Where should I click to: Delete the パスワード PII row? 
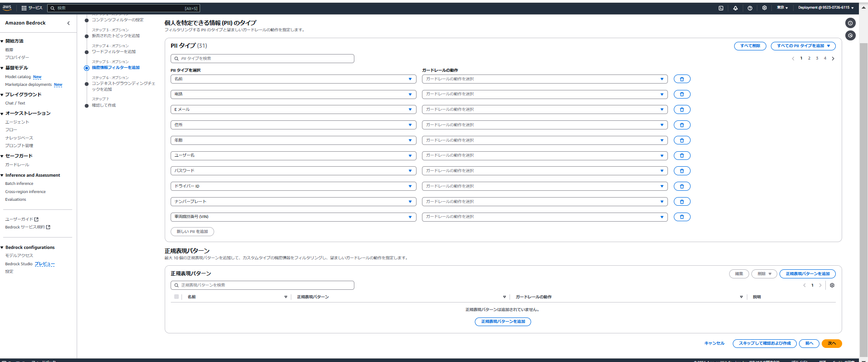pyautogui.click(x=682, y=171)
